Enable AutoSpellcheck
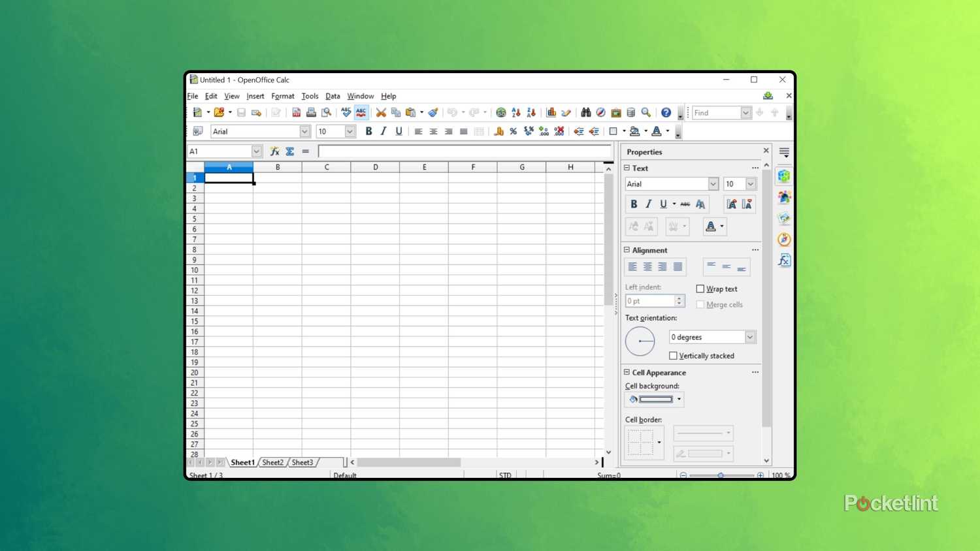 [361, 112]
